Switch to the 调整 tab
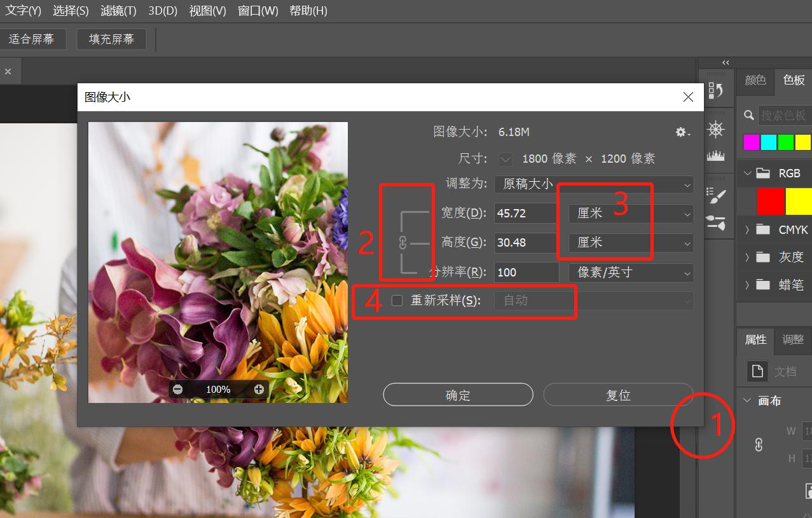The image size is (812, 518). [792, 340]
